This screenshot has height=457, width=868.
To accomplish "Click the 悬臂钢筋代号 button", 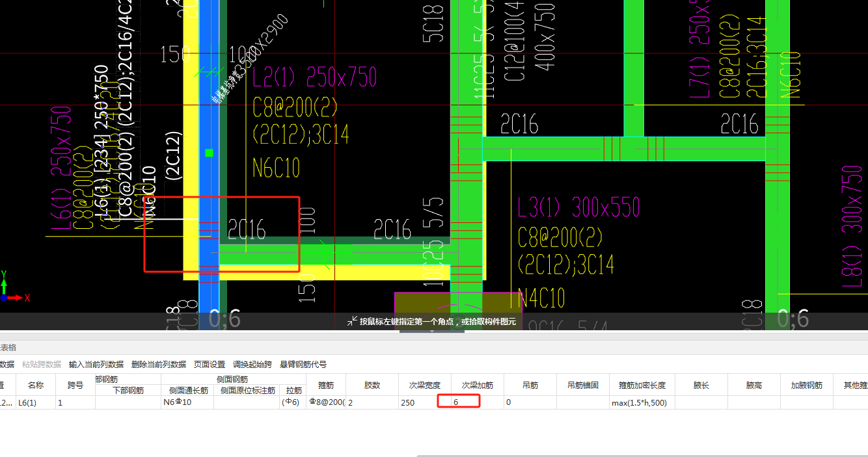I will [x=303, y=365].
